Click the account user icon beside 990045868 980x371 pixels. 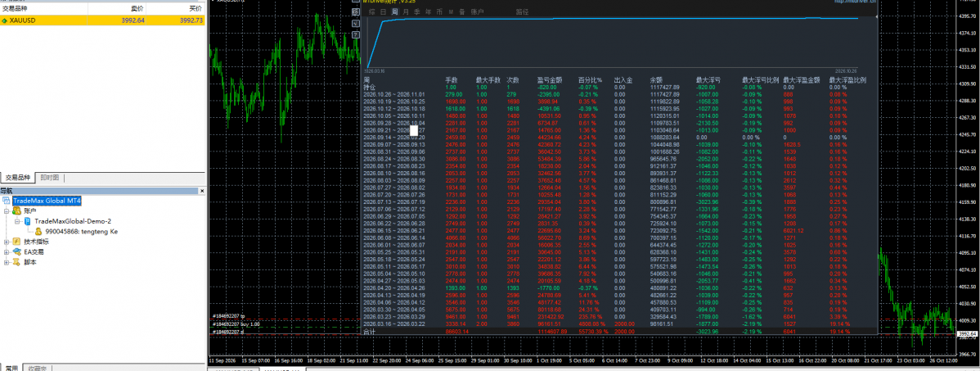pos(38,232)
